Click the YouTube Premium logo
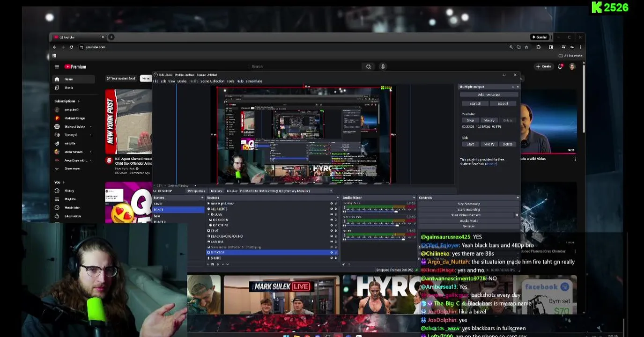644x337 pixels. coord(75,66)
